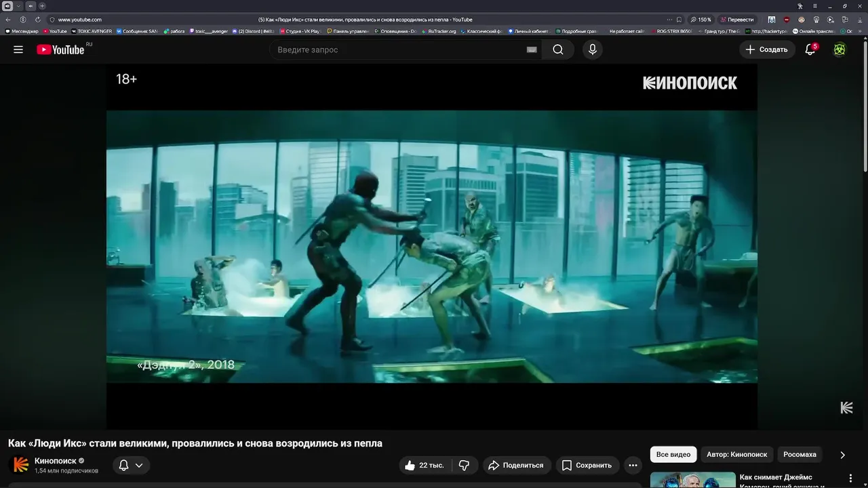Open a new browser tab with plus
This screenshot has width=868, height=488.
click(42, 5)
